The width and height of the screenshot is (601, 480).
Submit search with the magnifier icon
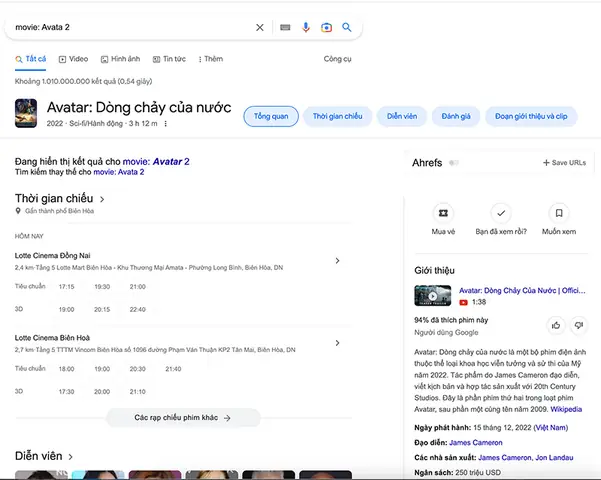pyautogui.click(x=346, y=27)
